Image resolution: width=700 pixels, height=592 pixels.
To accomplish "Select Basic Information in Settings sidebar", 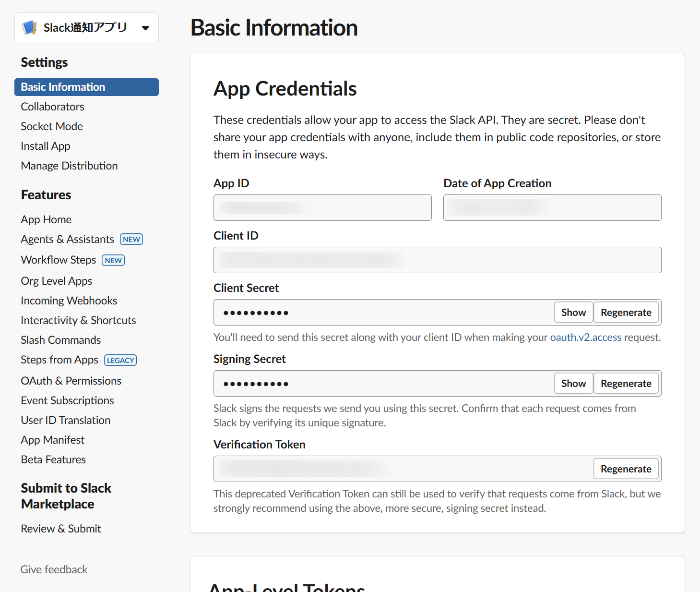I will pos(86,87).
